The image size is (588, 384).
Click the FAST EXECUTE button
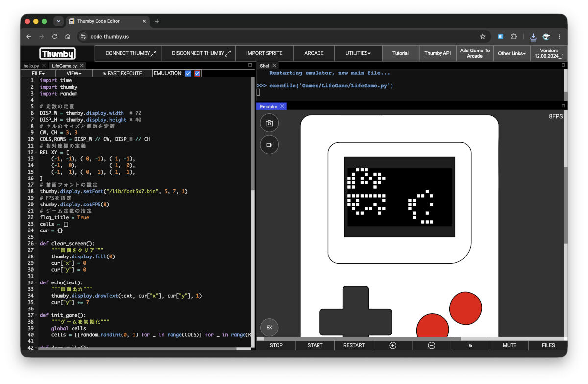pyautogui.click(x=122, y=73)
